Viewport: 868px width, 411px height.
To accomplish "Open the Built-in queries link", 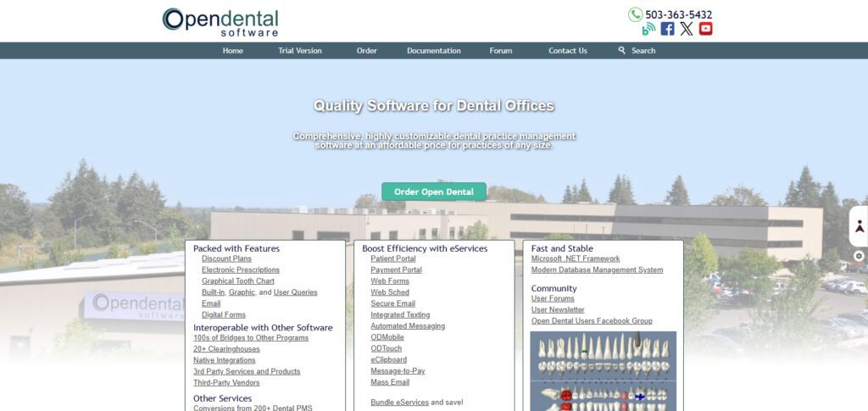I will point(213,292).
